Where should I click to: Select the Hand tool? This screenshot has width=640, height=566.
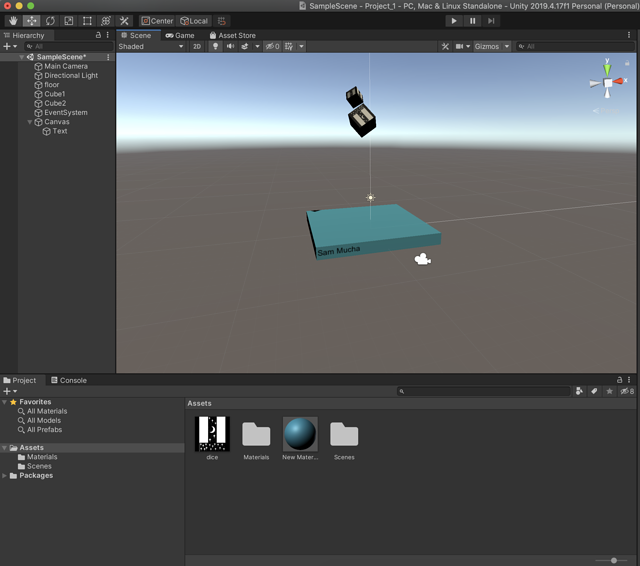pyautogui.click(x=13, y=21)
